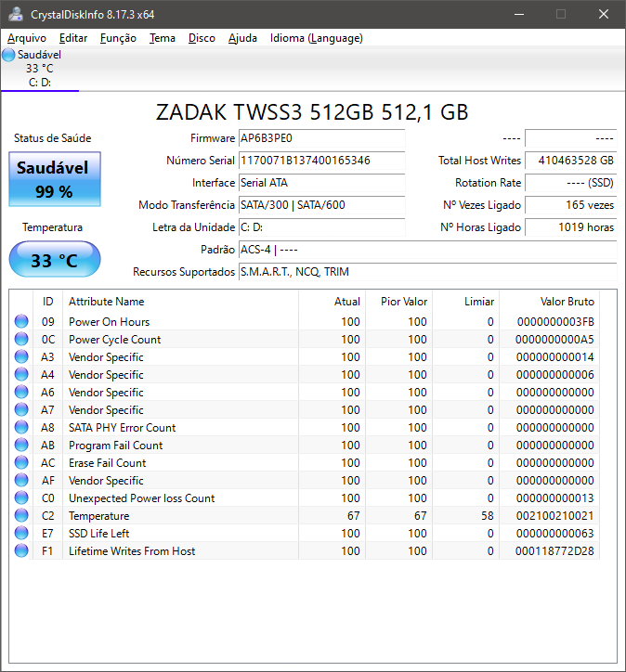Image resolution: width=626 pixels, height=672 pixels.
Task: Click status orb for Erase Fail Count
Action: pos(21,462)
